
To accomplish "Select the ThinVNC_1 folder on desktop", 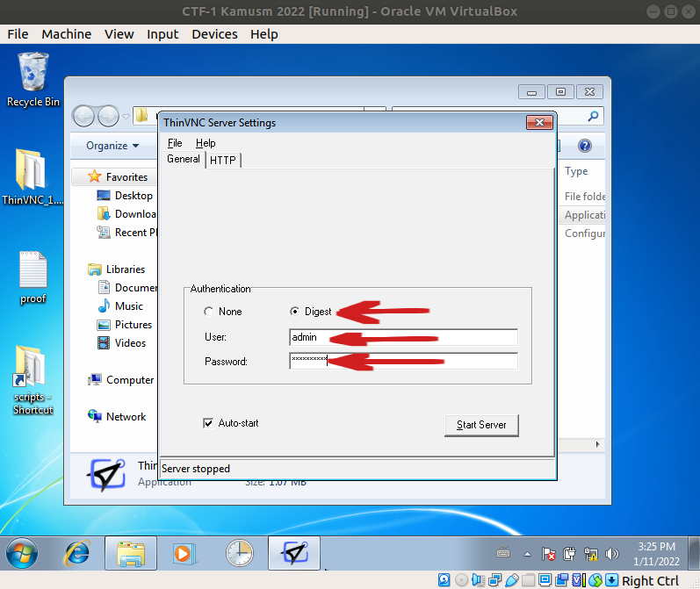I will pos(32,176).
